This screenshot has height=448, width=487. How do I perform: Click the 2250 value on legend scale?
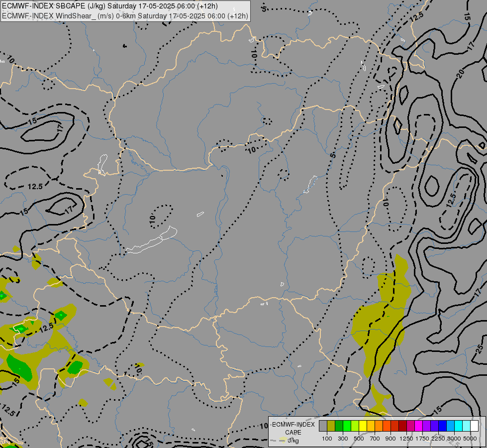[x=438, y=439]
